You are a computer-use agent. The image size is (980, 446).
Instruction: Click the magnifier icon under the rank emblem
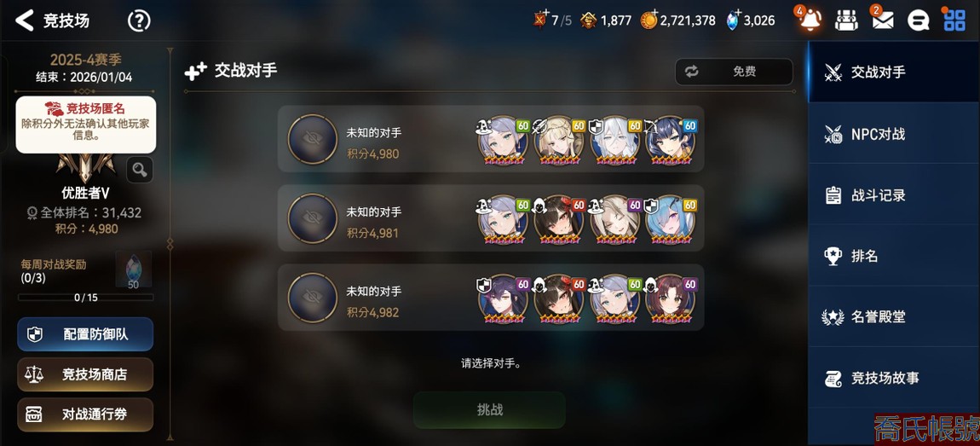point(140,170)
